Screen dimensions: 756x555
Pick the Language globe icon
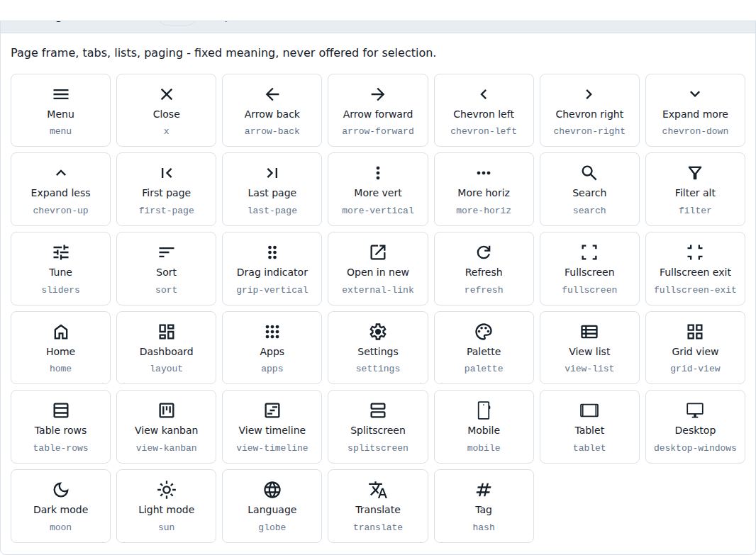(272, 490)
